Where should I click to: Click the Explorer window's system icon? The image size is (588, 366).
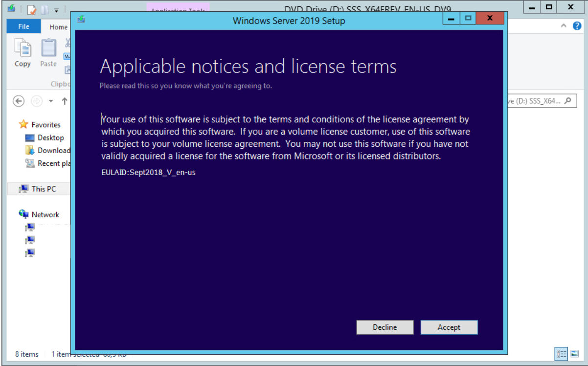click(12, 9)
